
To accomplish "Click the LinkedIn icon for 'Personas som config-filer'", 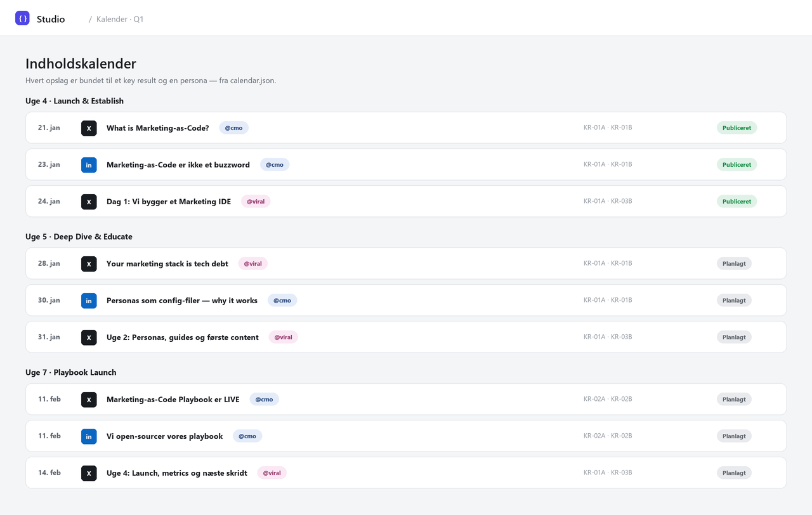I will [89, 301].
